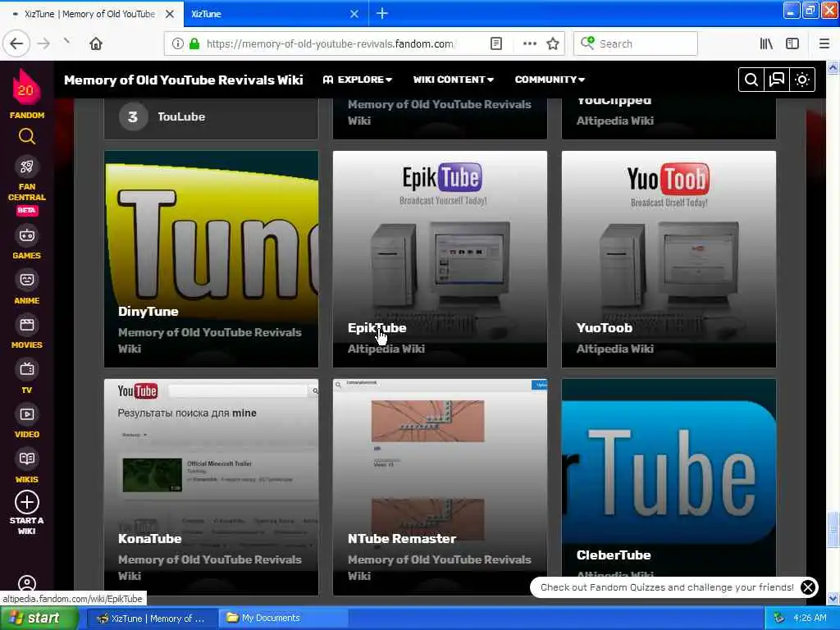Expand the Explore dropdown menu
Image resolution: width=840 pixels, height=630 pixels.
tap(358, 80)
